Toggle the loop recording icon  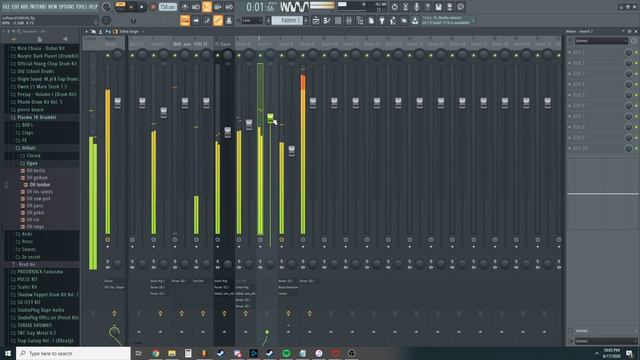point(229,7)
